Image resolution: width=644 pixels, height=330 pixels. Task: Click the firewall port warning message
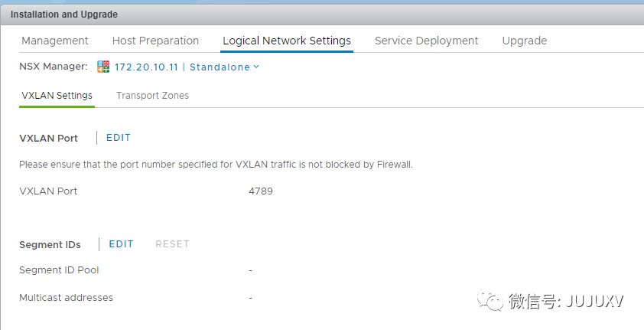click(216, 165)
